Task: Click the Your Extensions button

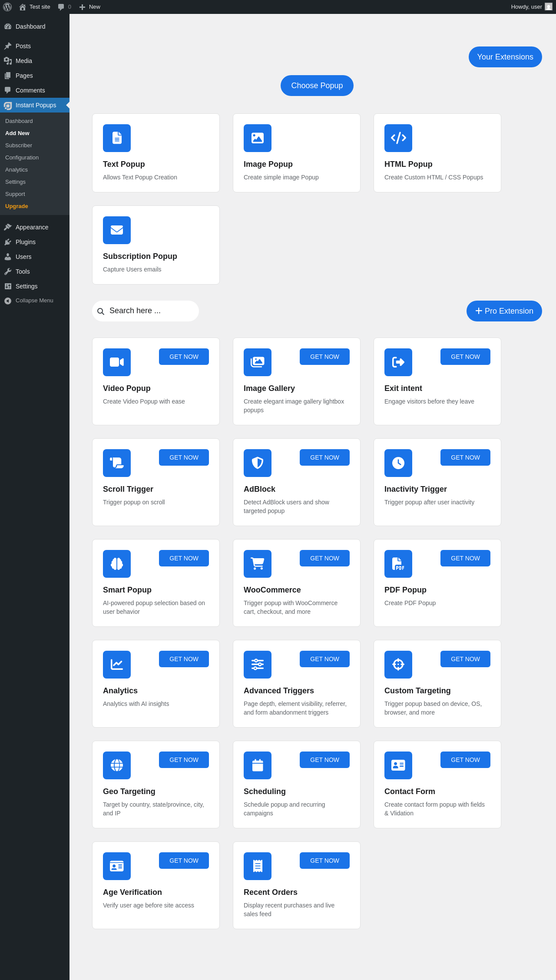Action: click(505, 57)
